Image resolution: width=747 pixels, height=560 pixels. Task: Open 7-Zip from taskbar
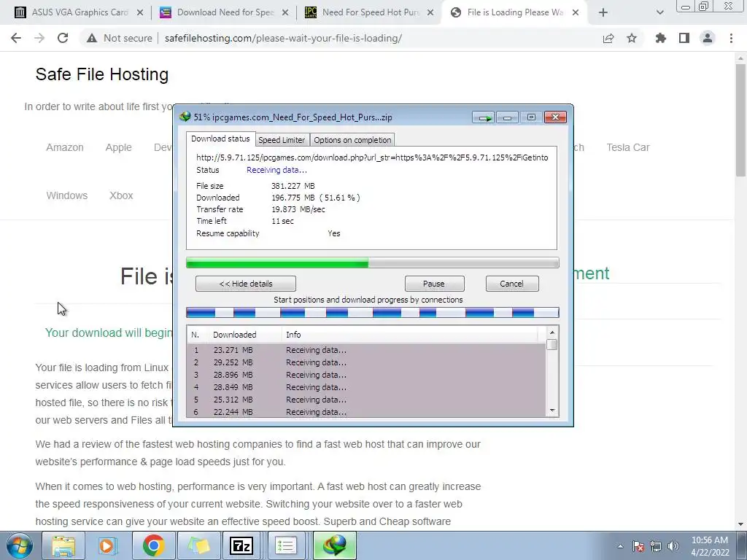point(241,545)
